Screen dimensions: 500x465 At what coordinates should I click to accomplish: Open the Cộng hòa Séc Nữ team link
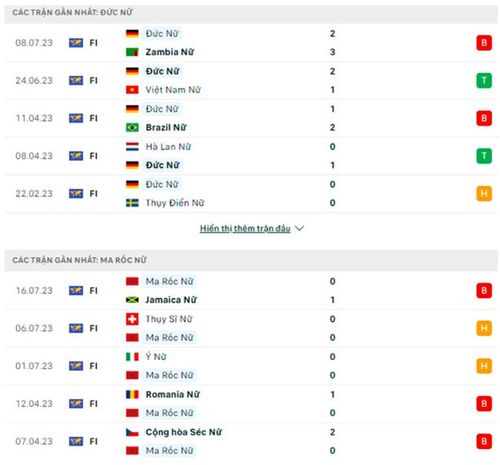184,432
